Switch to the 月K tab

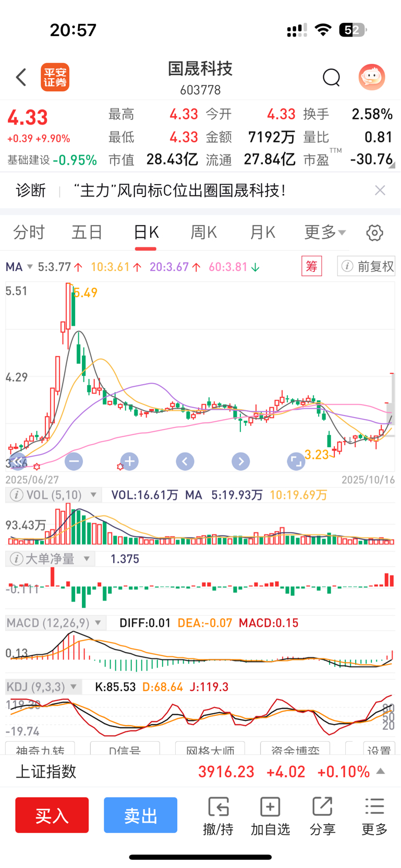(x=262, y=233)
